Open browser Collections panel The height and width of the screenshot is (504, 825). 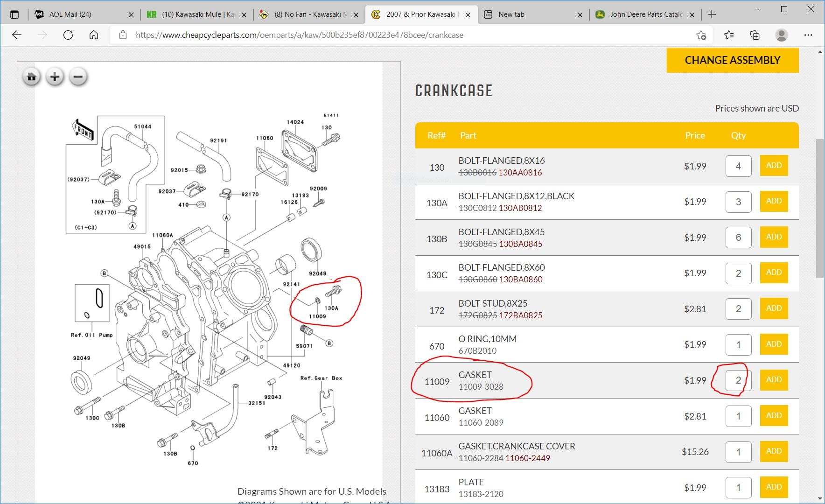755,35
